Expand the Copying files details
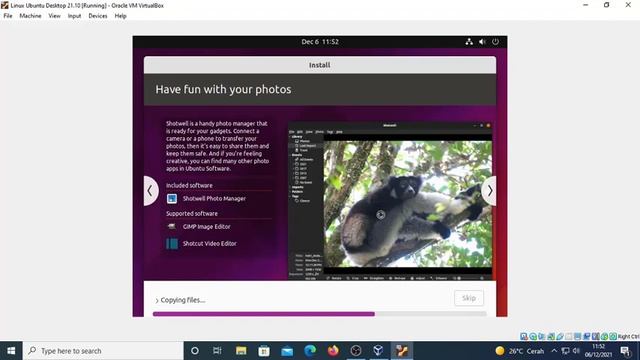The image size is (640, 360). tap(157, 300)
